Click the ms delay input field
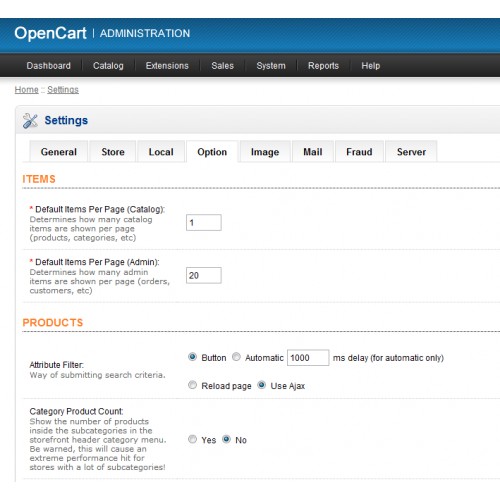The width and height of the screenshot is (500, 500). point(308,358)
